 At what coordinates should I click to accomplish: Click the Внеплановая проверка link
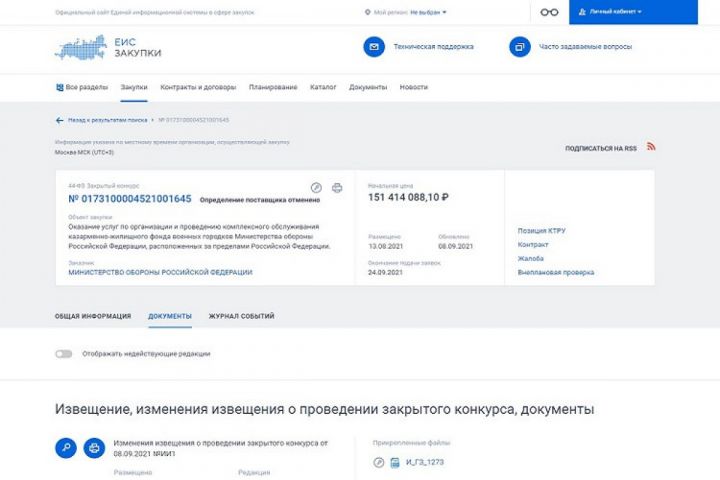[555, 272]
